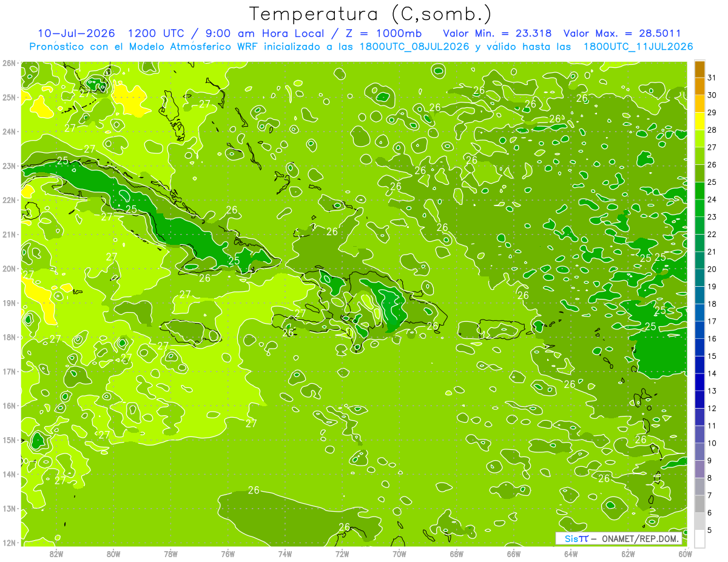Screen dimensions: 728x562
Task: Select the date text "10-Jul-2026"
Action: click(76, 33)
